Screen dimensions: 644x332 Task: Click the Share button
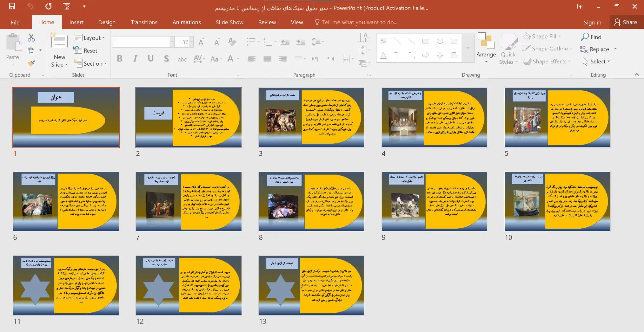[x=626, y=22]
